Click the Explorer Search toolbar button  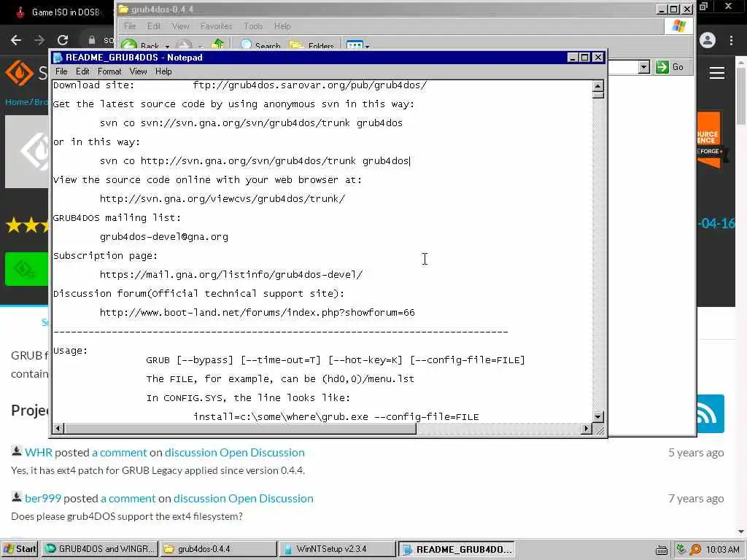(x=260, y=45)
